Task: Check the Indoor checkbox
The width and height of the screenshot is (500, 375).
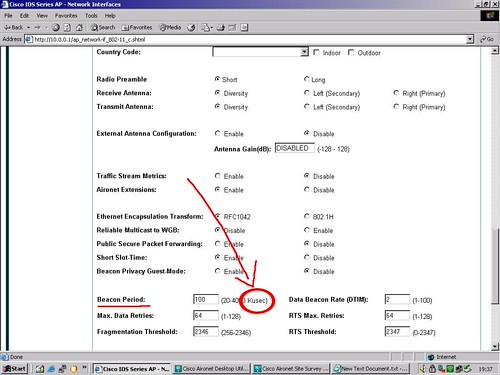Action: (316, 52)
